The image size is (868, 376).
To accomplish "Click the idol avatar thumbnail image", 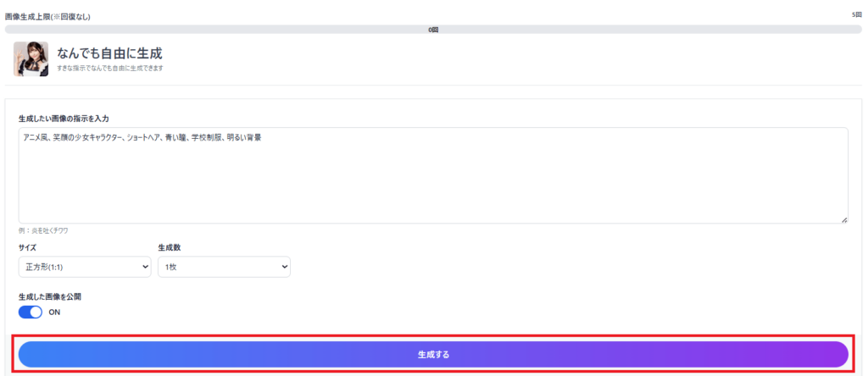I will [x=31, y=58].
